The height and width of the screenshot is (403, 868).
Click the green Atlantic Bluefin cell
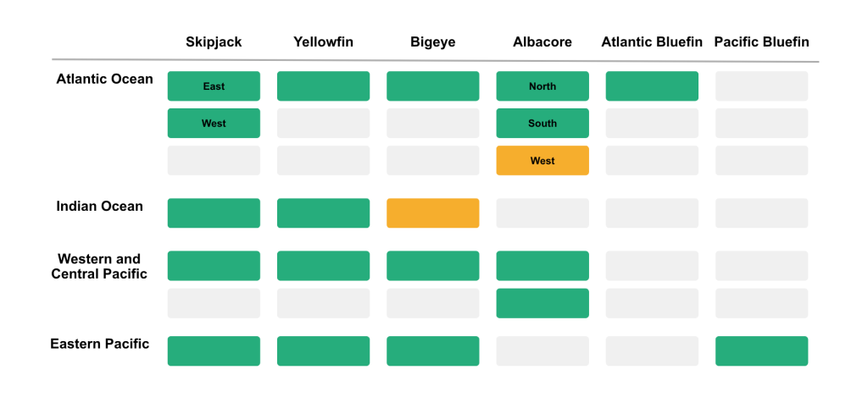coord(652,86)
